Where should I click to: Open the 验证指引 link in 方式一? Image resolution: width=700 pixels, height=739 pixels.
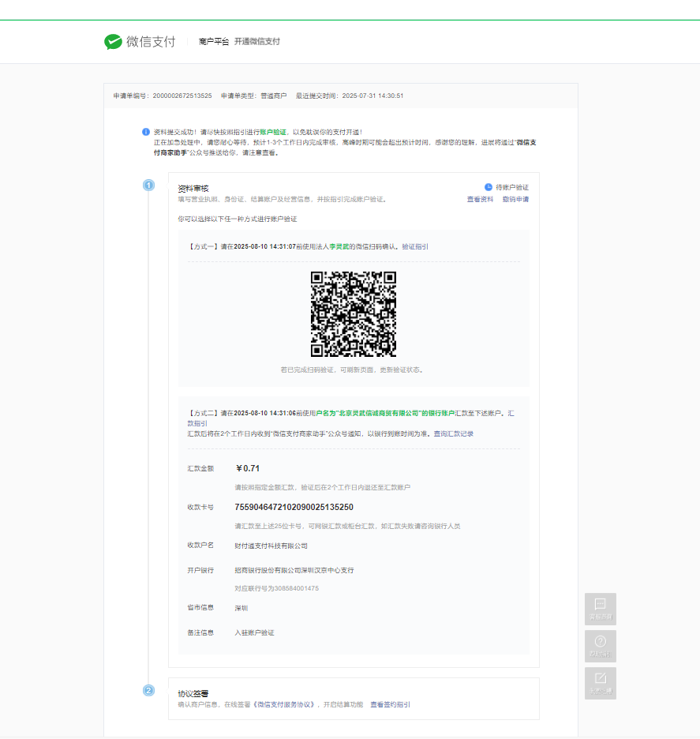click(415, 246)
